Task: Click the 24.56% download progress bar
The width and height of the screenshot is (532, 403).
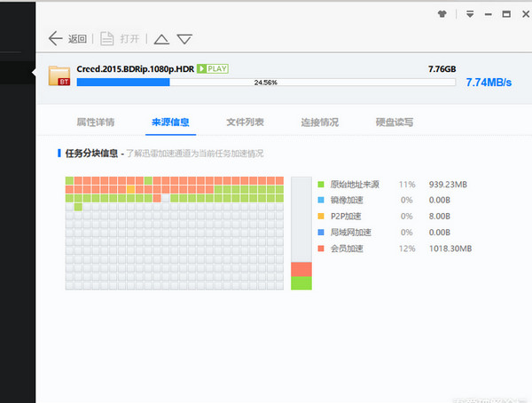Action: [x=266, y=83]
